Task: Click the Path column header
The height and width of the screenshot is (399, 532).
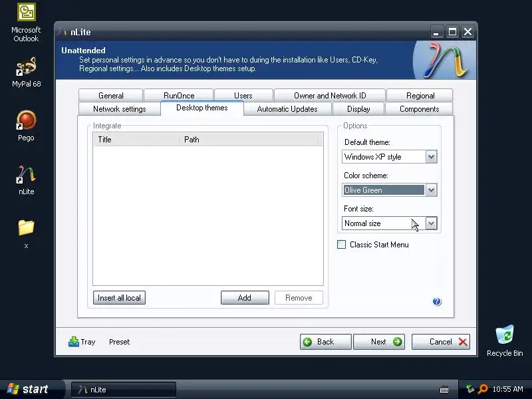Action: coord(249,140)
